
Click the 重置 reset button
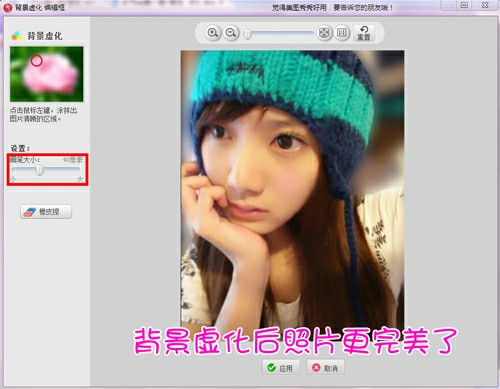pyautogui.click(x=364, y=33)
